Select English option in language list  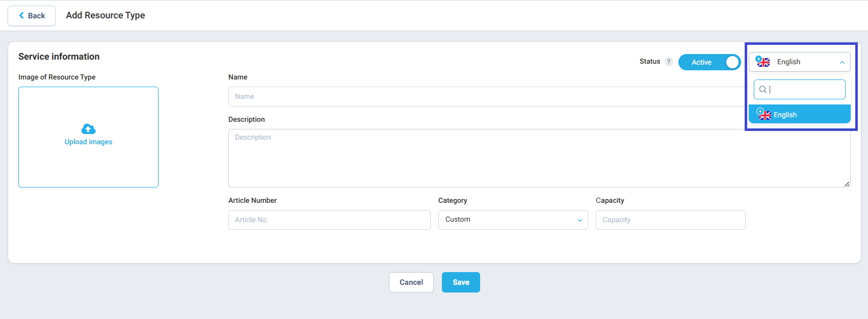pos(799,114)
